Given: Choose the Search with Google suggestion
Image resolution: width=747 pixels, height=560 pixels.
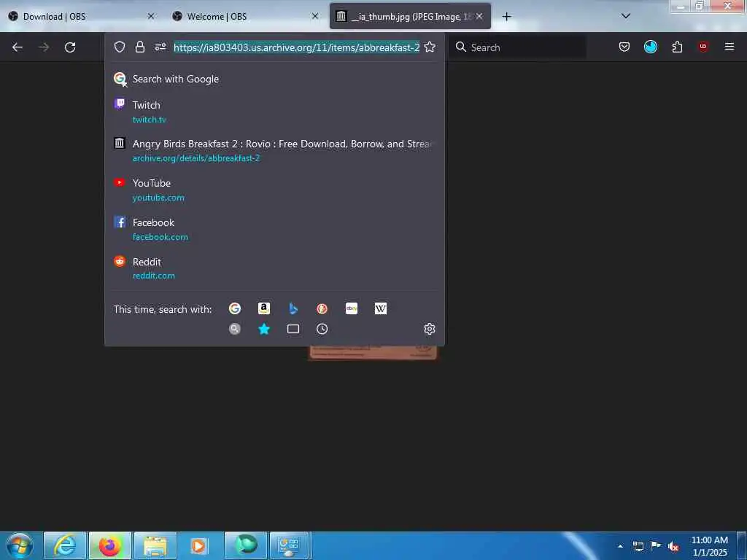Looking at the screenshot, I should point(274,79).
